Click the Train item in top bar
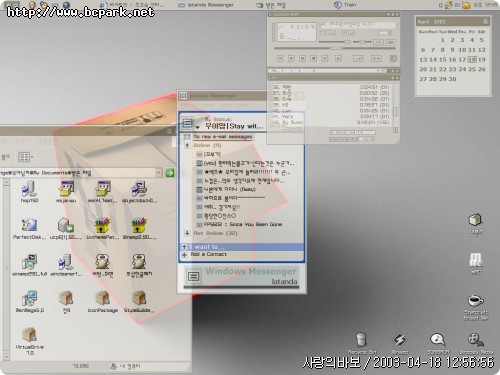Screen dimensions: 500x375 click(x=346, y=5)
